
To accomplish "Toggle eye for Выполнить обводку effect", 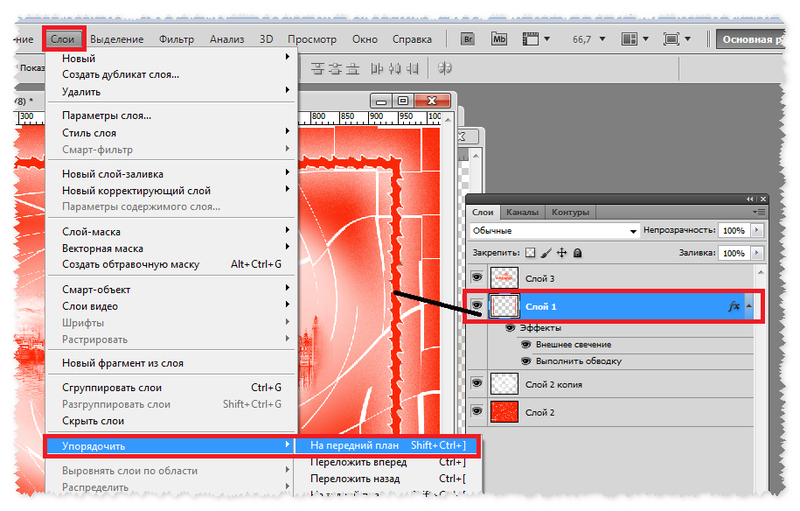I will (x=526, y=361).
